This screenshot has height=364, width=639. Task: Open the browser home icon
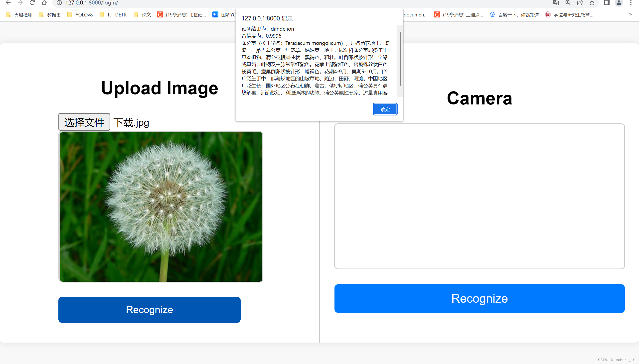pyautogui.click(x=44, y=3)
